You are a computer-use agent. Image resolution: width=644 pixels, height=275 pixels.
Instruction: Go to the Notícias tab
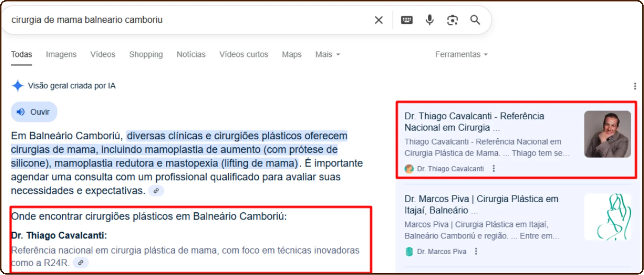191,54
